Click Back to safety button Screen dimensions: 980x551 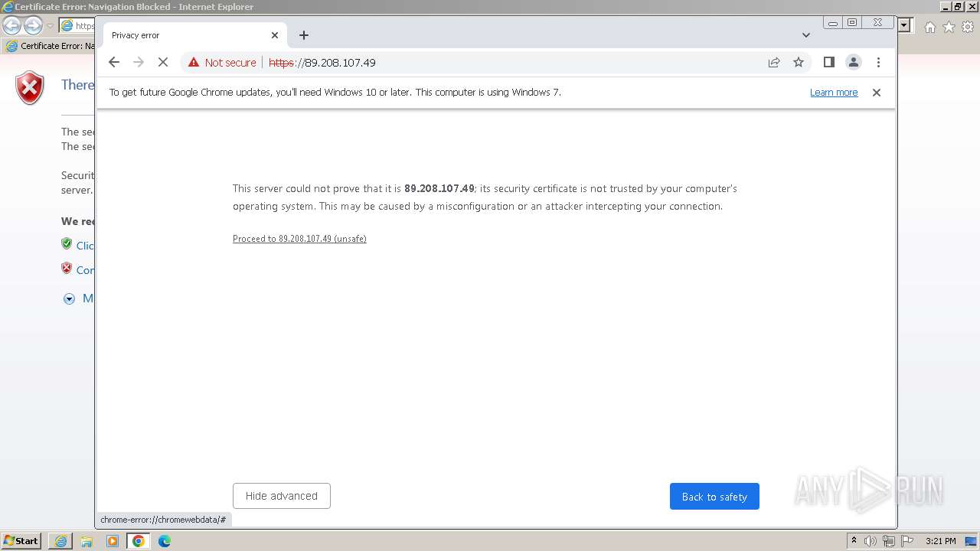click(x=714, y=496)
